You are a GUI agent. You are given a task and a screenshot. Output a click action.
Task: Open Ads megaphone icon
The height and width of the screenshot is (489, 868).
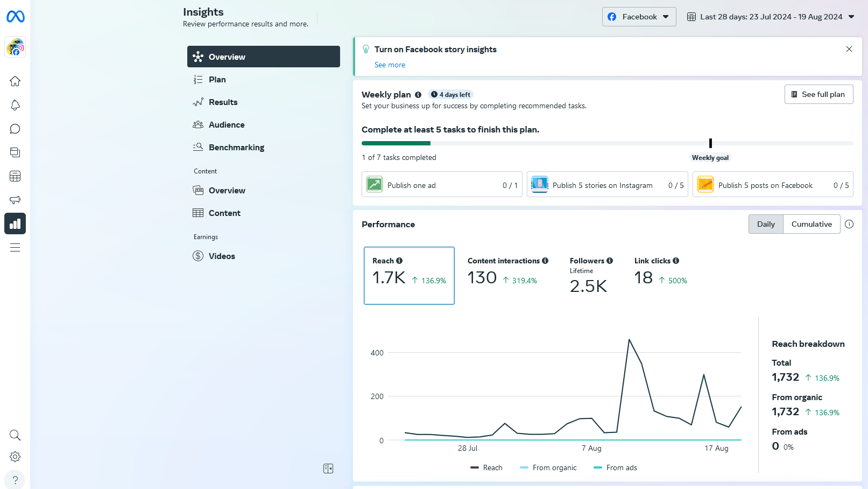coord(15,200)
